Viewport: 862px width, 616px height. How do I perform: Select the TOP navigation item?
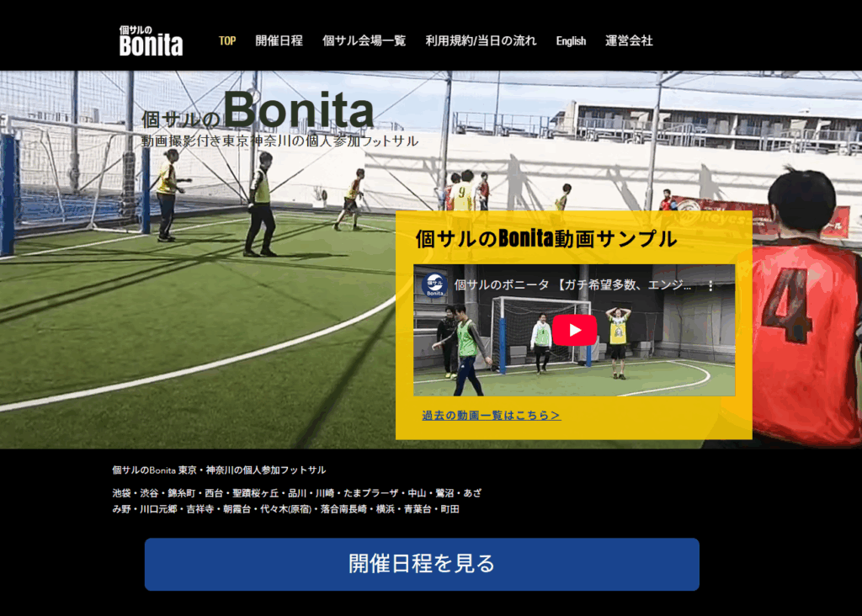pos(227,40)
